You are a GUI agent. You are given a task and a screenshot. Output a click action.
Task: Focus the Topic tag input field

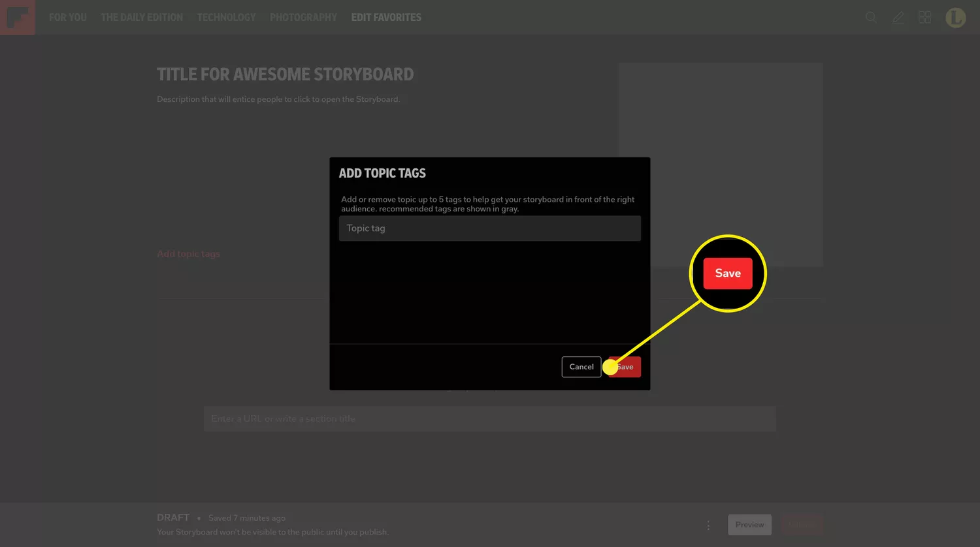tap(489, 228)
